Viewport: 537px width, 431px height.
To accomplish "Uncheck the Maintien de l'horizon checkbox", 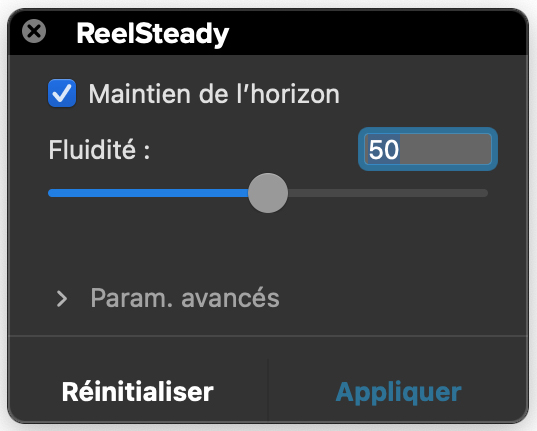I will [x=62, y=93].
